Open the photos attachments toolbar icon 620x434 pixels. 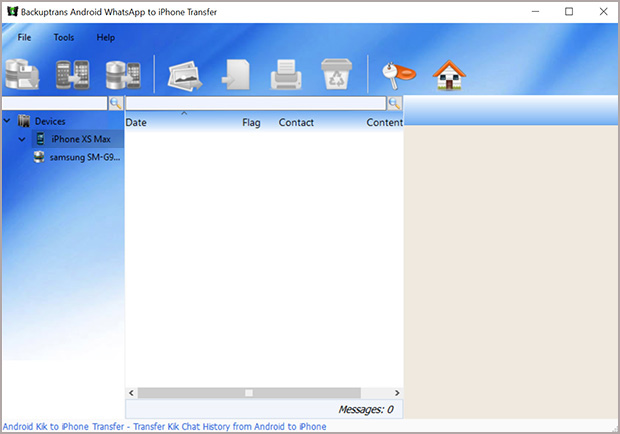tap(186, 74)
